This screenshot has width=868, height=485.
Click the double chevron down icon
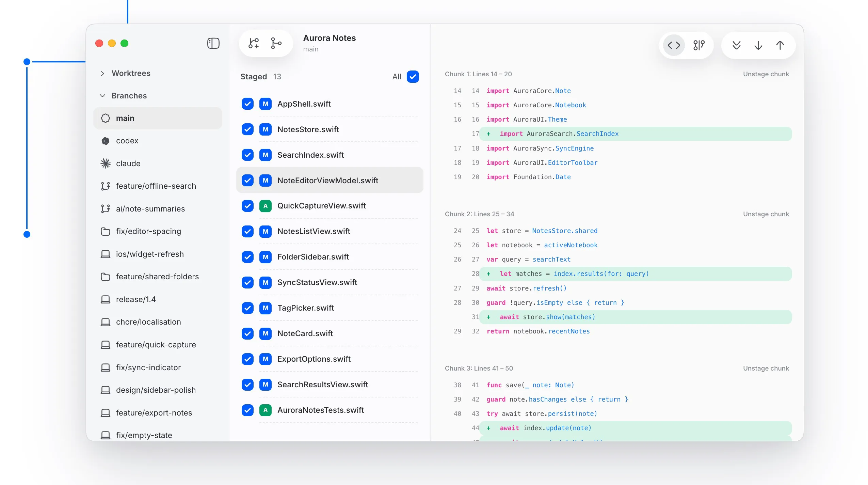point(736,45)
